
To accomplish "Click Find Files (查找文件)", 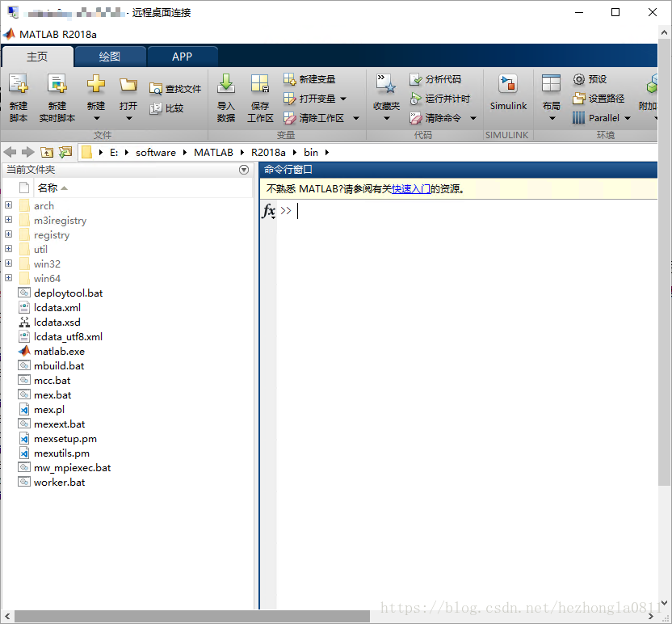I will point(175,89).
